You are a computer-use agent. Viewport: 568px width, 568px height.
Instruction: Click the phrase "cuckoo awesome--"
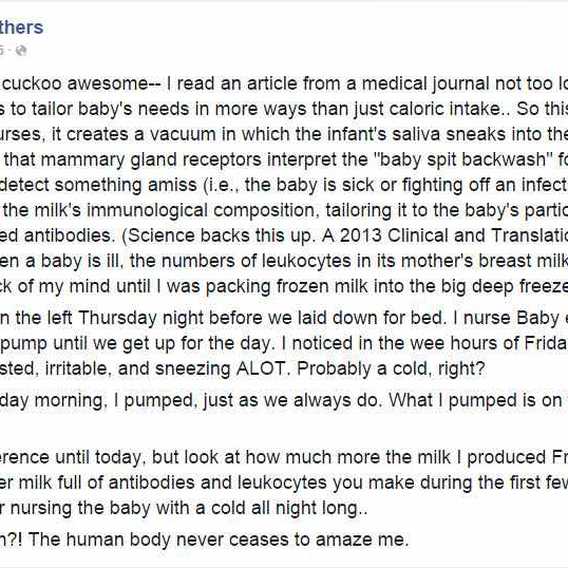click(75, 84)
